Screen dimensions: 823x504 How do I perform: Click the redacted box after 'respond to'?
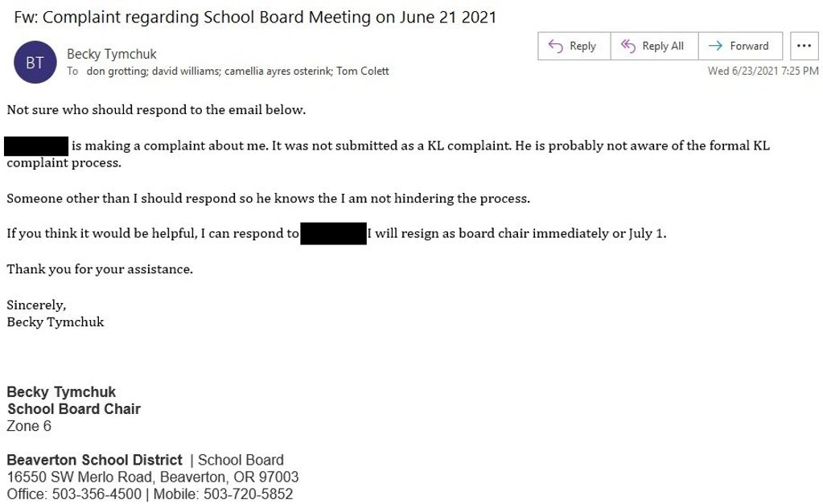pos(333,234)
